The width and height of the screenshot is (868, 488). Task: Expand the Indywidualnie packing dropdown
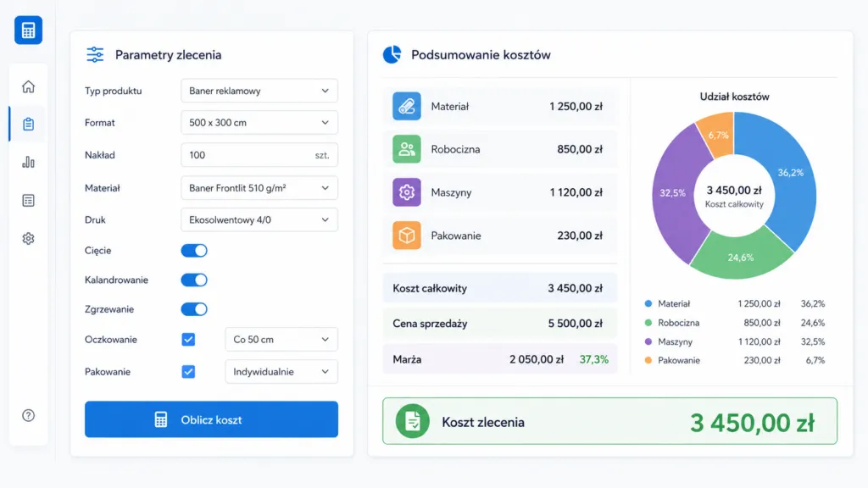(281, 372)
